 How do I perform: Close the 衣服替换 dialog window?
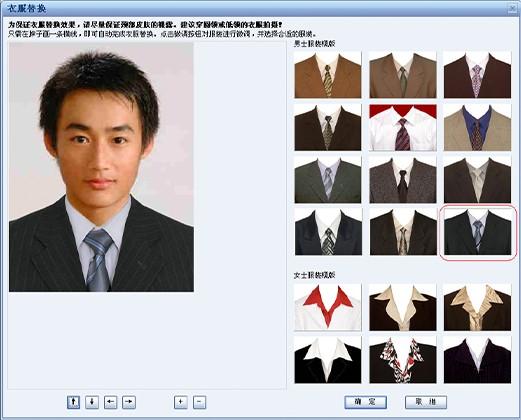pyautogui.click(x=512, y=8)
